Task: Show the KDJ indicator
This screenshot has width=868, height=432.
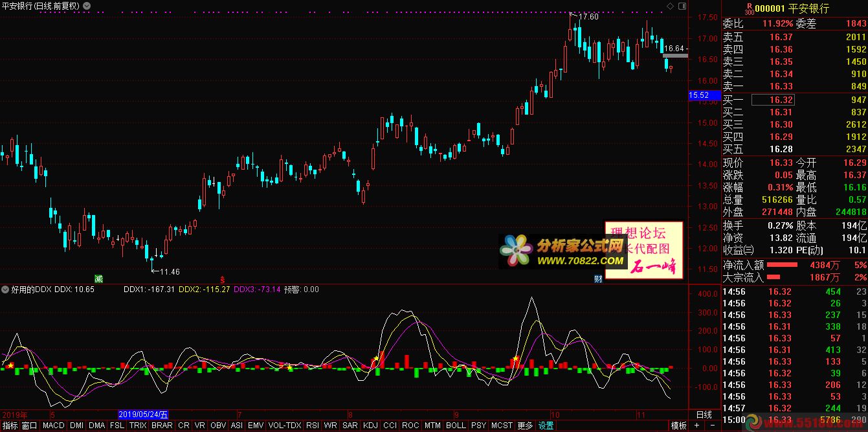Action: pyautogui.click(x=370, y=426)
